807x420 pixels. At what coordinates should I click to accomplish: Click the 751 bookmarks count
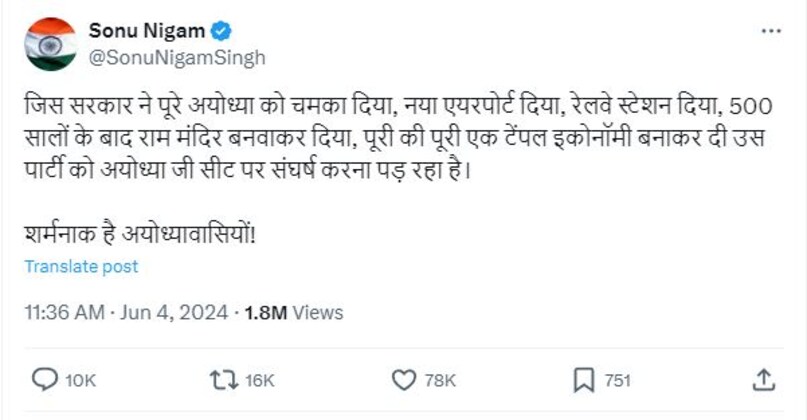(x=619, y=381)
